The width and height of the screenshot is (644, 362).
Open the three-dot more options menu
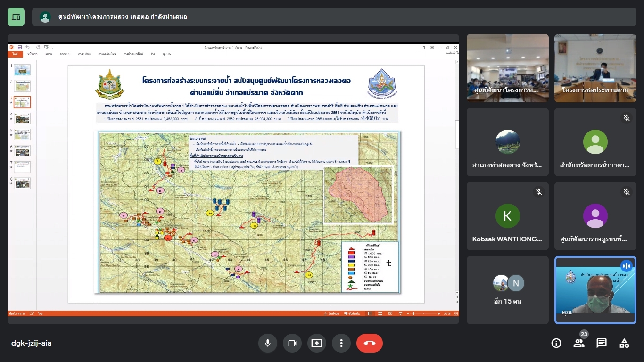(x=341, y=343)
